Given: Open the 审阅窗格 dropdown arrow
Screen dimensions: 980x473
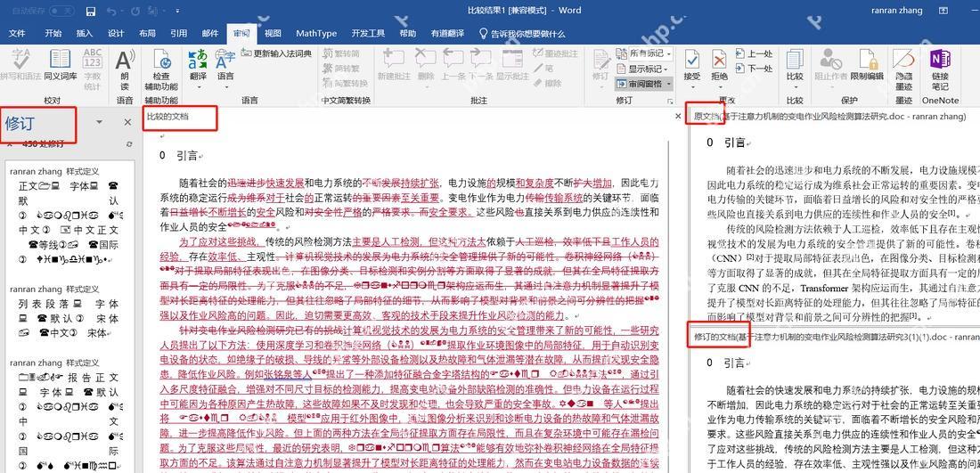Looking at the screenshot, I should [x=669, y=84].
